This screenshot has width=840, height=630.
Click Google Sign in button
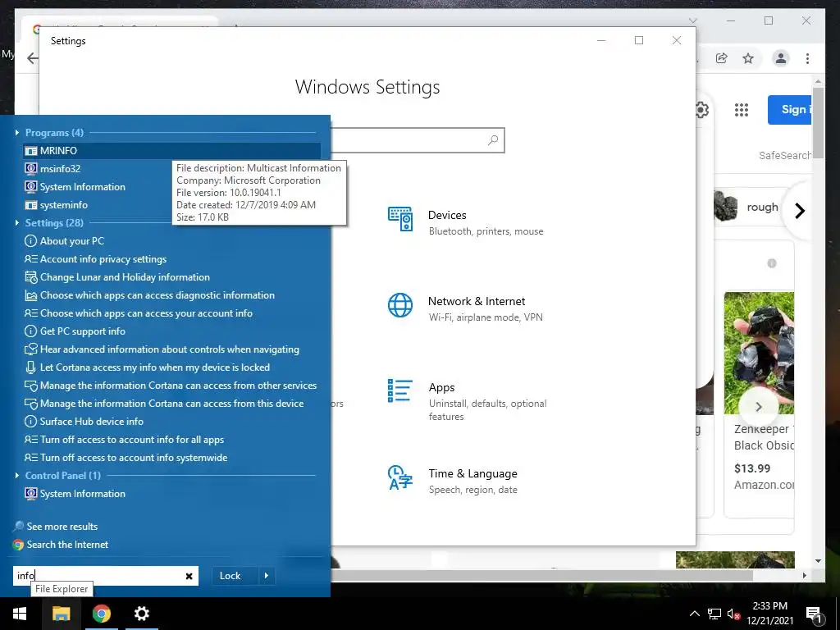[789, 110]
